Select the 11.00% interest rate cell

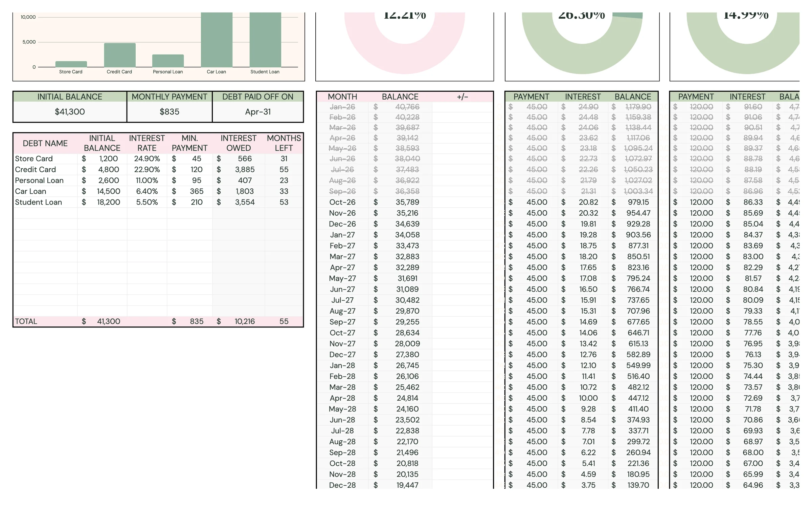click(x=147, y=180)
